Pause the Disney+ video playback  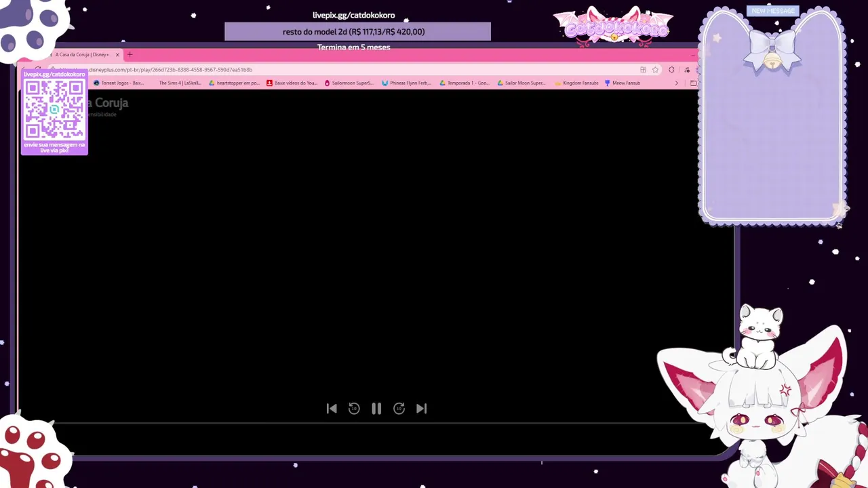(376, 408)
